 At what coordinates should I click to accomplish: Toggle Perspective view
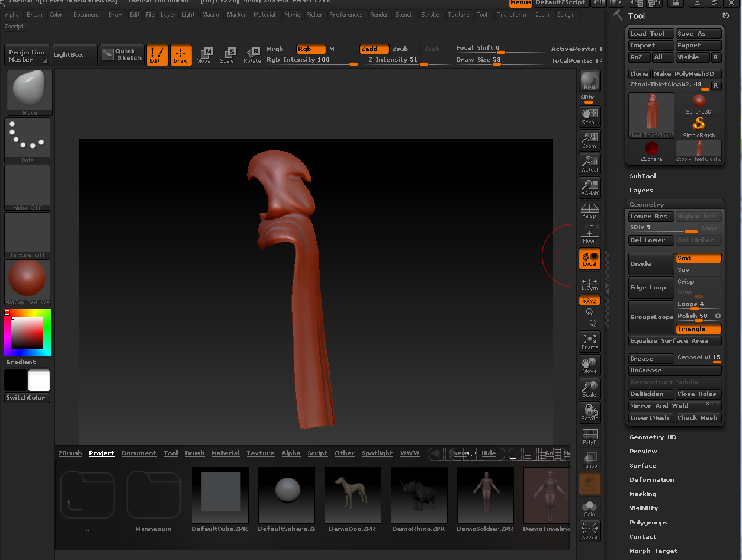589,210
